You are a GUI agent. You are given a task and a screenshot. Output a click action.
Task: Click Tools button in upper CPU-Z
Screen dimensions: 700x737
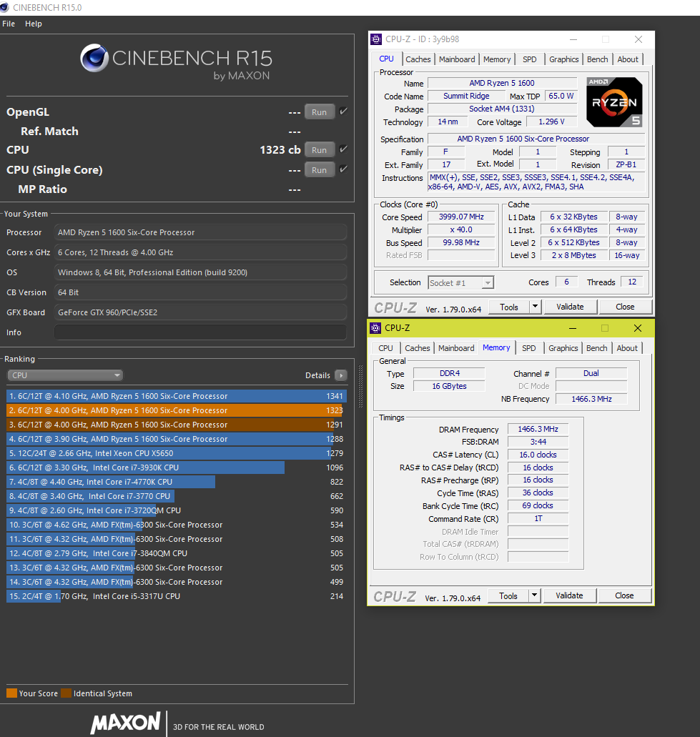tap(509, 307)
